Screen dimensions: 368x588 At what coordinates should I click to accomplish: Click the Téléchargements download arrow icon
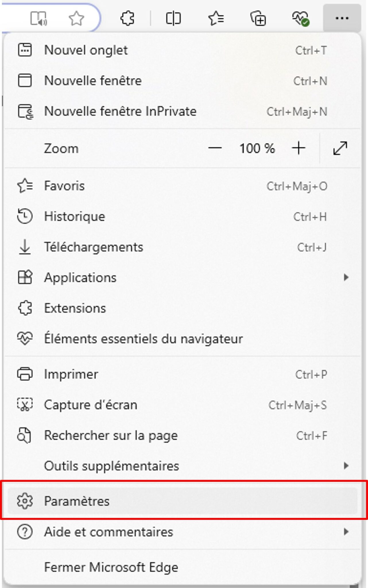point(25,247)
